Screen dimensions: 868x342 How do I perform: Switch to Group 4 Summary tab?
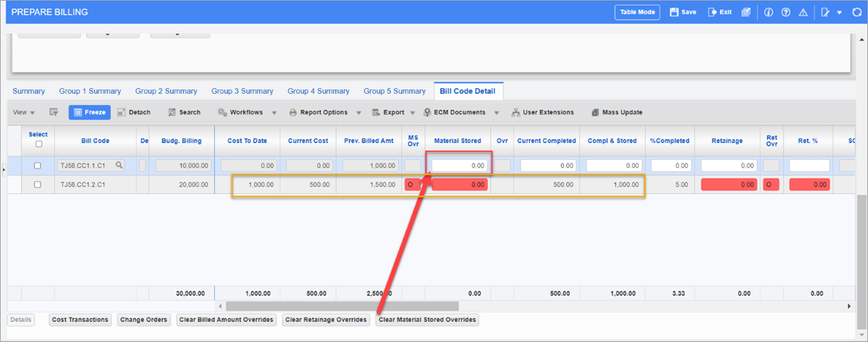tap(319, 91)
